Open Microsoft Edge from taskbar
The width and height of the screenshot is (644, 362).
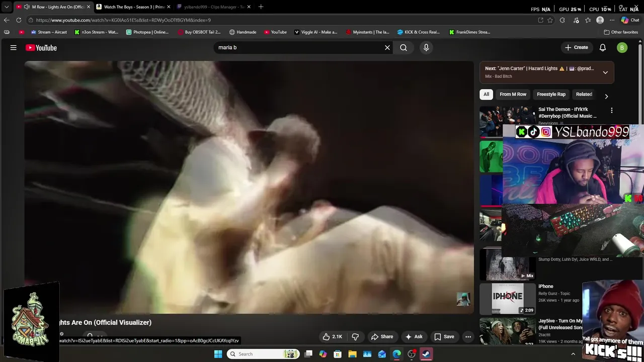point(396,354)
